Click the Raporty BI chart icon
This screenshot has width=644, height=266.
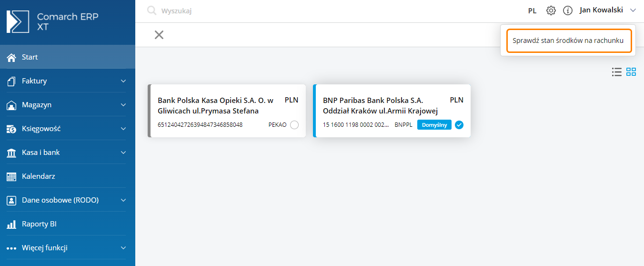[11, 224]
